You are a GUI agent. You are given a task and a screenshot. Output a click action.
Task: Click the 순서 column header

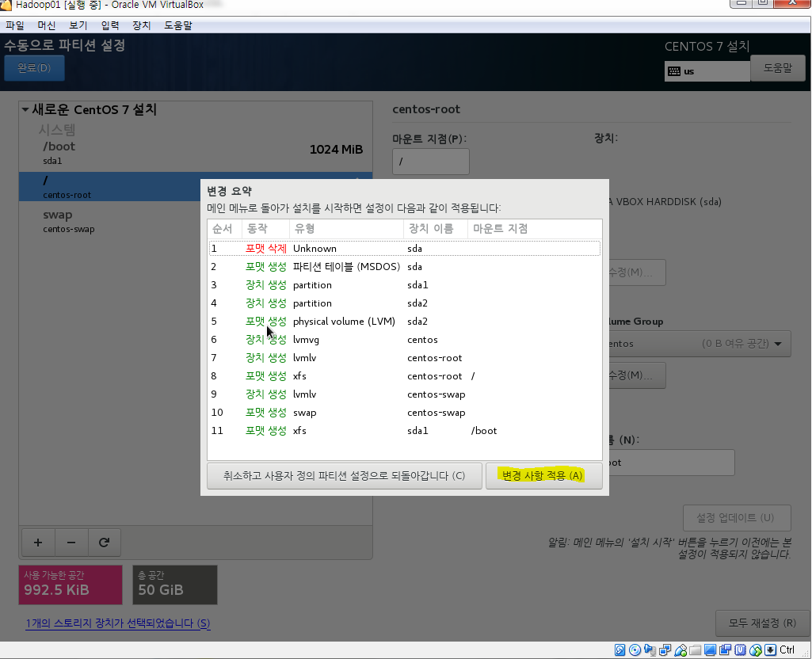pyautogui.click(x=224, y=229)
